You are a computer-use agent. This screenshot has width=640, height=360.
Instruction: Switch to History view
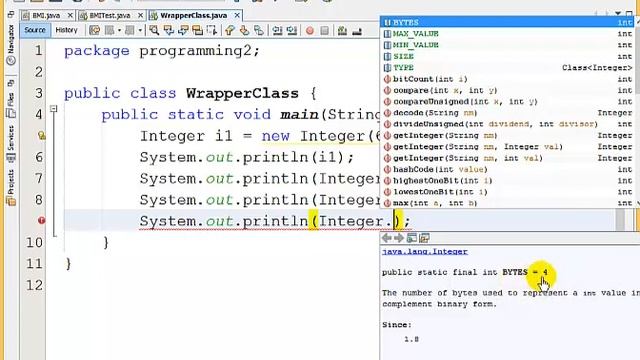tap(66, 30)
